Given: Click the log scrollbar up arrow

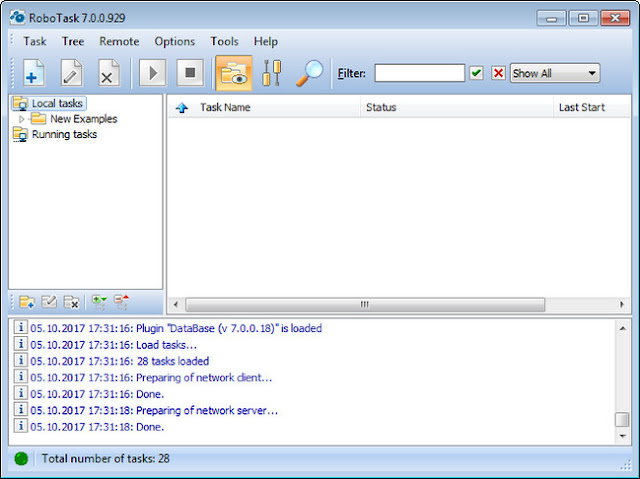Looking at the screenshot, I should (x=622, y=328).
